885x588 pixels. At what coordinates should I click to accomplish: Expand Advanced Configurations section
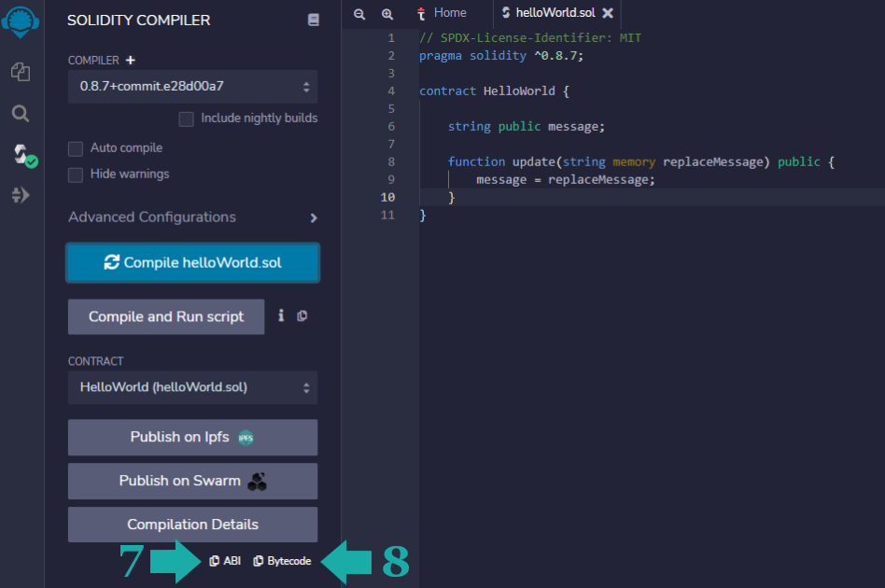click(314, 217)
